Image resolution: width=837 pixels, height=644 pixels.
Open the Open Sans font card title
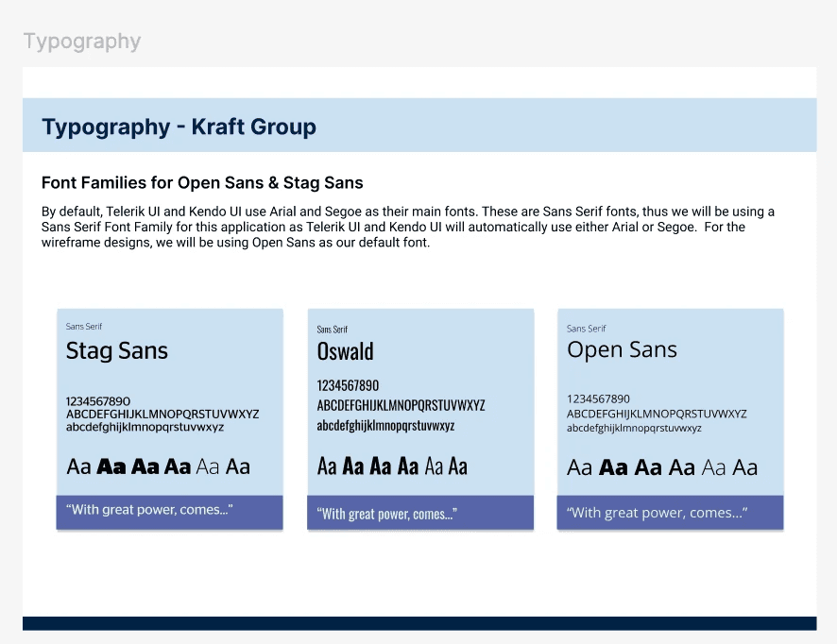622,350
